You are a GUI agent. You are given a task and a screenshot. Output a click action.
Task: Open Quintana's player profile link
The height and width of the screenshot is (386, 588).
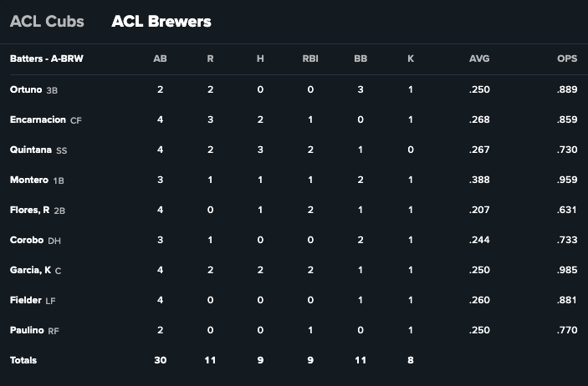point(30,150)
